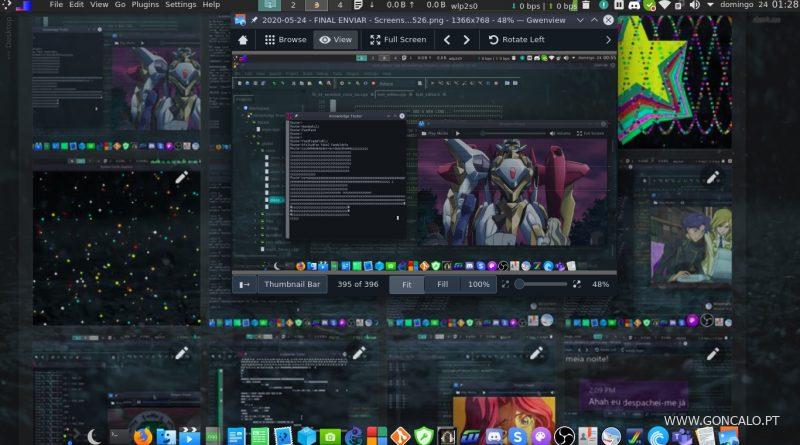800x445 pixels.
Task: Open trash icon in top panel
Action: point(586,5)
